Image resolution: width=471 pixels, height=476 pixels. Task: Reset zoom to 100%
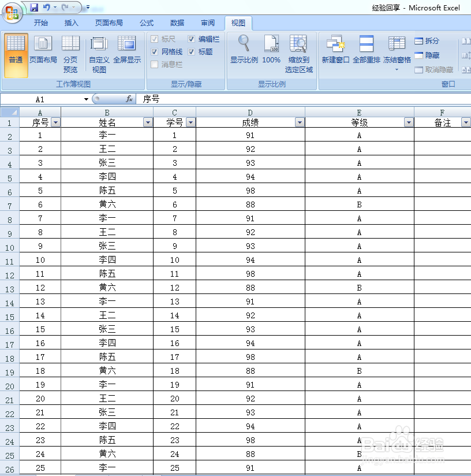point(271,50)
